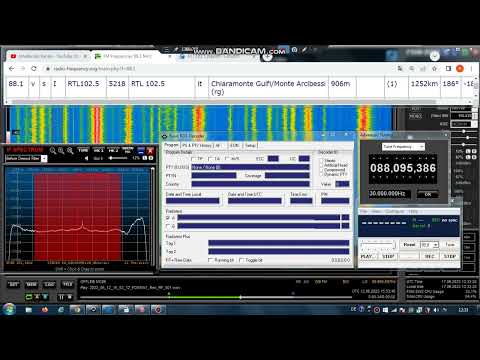Open the Setup tab in RDS Decoder
Image resolution: width=480 pixels, height=360 pixels.
[x=250, y=145]
